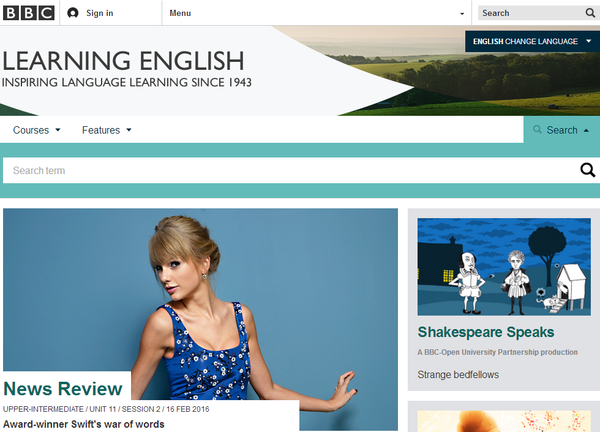This screenshot has width=600, height=432.
Task: Collapse the teal Search panel tab
Action: coord(562,130)
